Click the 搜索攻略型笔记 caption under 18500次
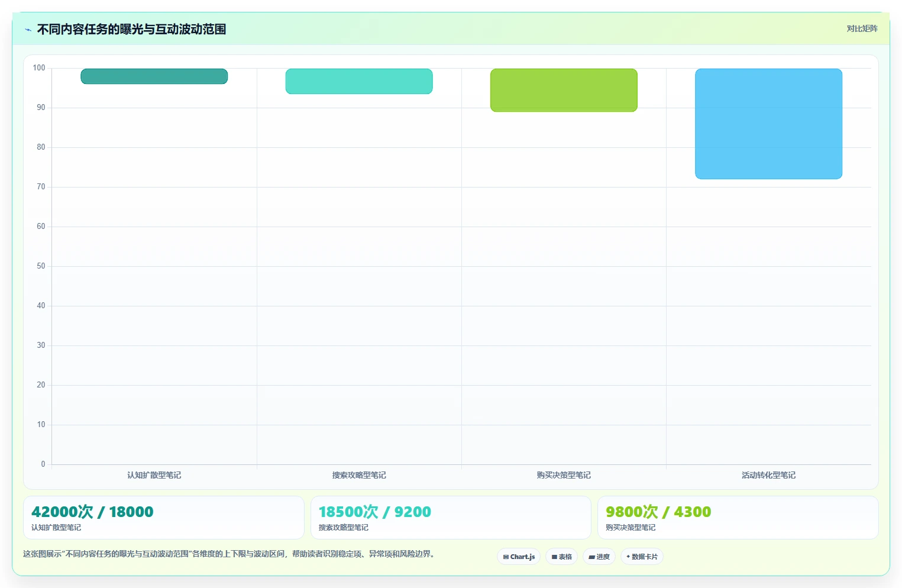Viewport: 902px width, 588px height. pyautogui.click(x=344, y=528)
